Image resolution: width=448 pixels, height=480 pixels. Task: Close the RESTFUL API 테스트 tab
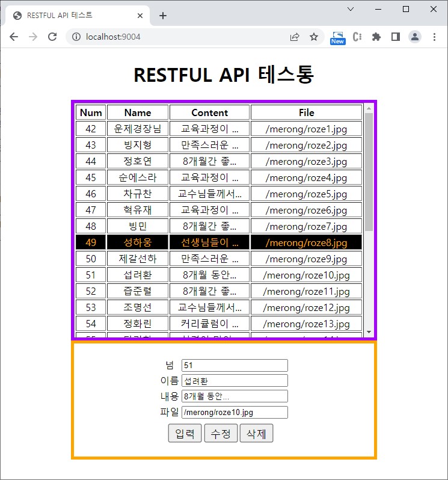(x=140, y=16)
